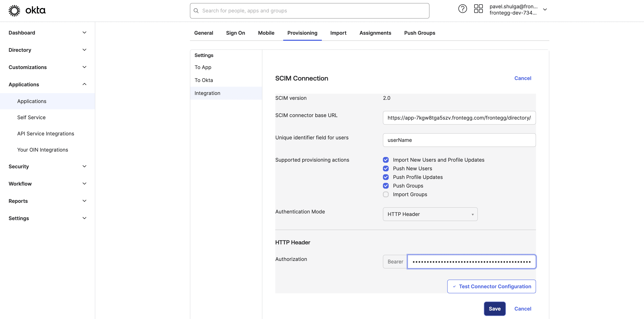Image resolution: width=644 pixels, height=319 pixels.
Task: Uncheck Push Profile Updates
Action: (x=386, y=177)
